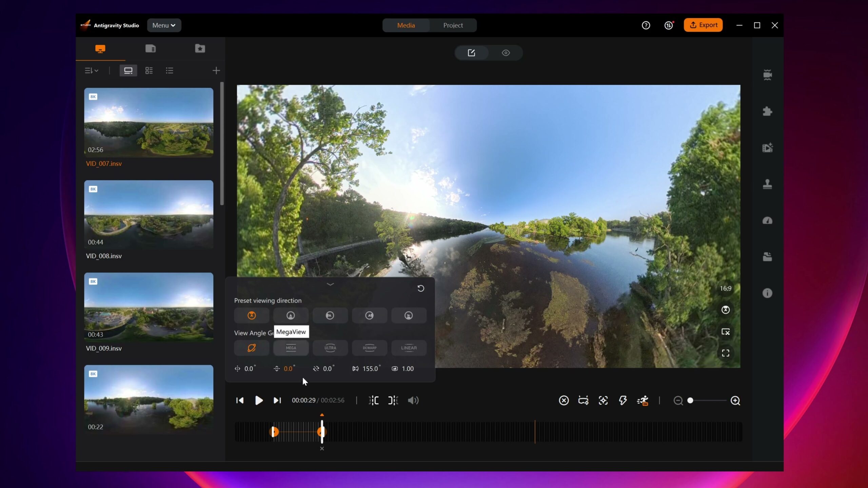This screenshot has height=488, width=868.
Task: Click the circled X clear icon
Action: (564, 401)
